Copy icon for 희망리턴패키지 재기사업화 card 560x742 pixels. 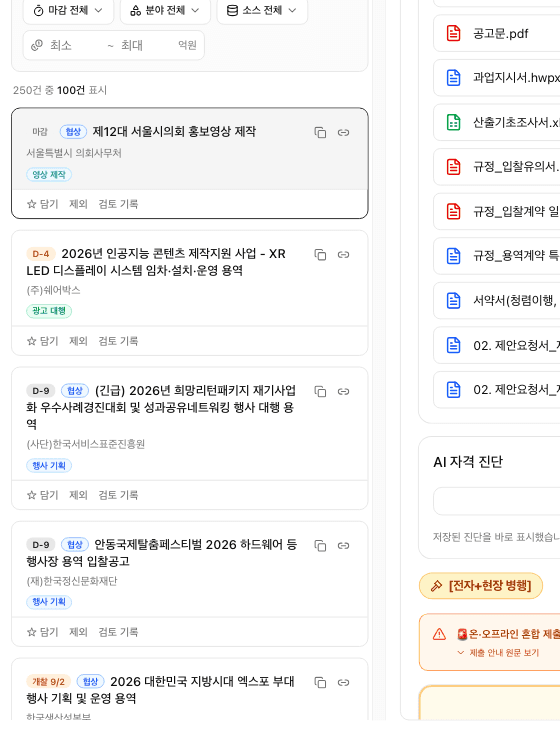[x=320, y=391]
